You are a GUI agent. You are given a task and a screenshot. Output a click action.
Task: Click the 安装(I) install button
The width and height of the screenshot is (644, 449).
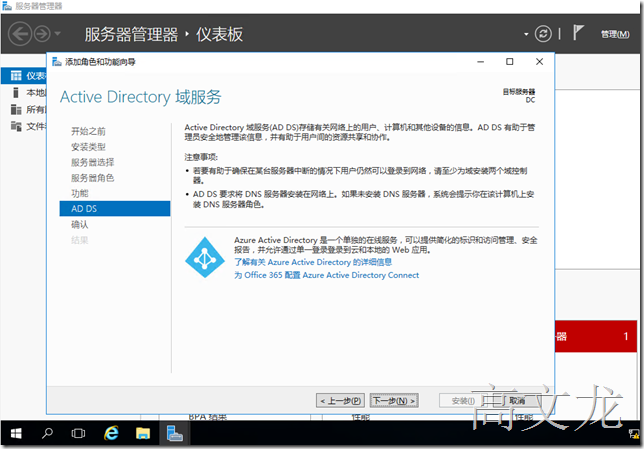click(463, 401)
